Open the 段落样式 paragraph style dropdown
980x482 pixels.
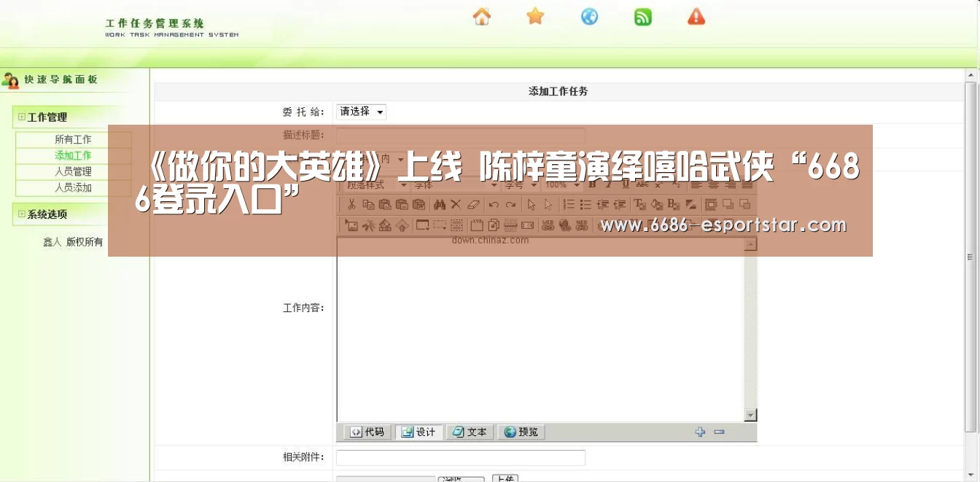376,184
